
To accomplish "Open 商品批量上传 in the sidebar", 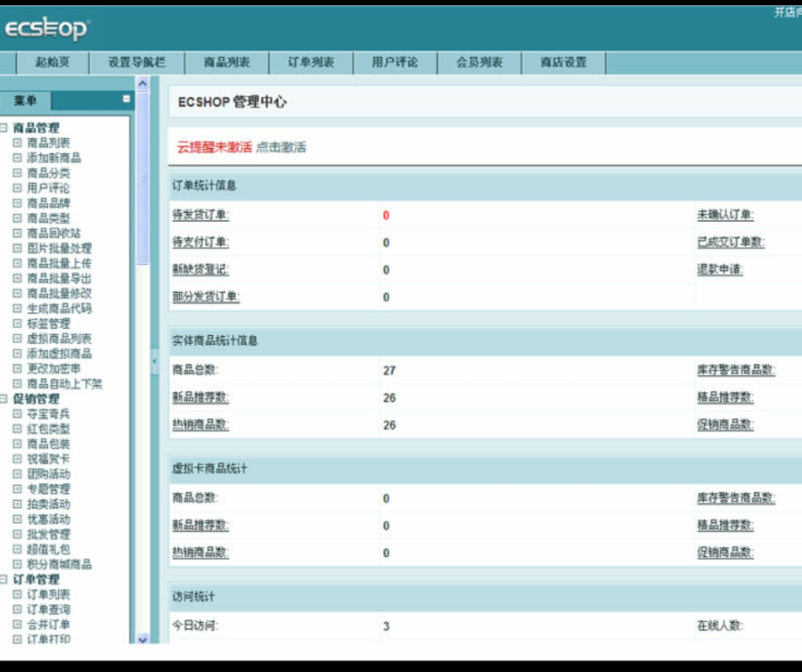I will click(60, 263).
